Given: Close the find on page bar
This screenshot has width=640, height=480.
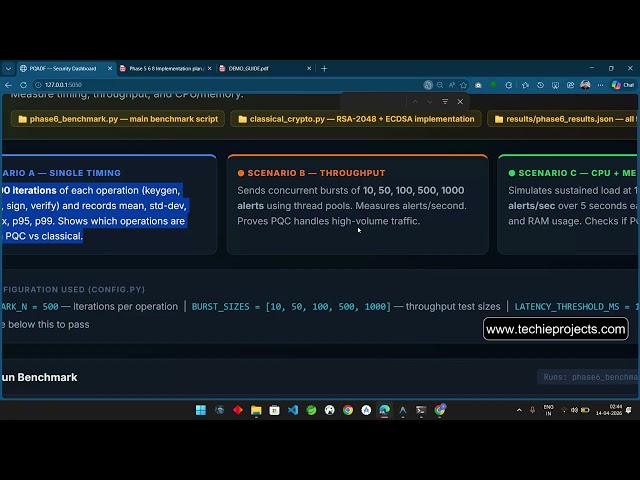Looking at the screenshot, I should coord(460,102).
